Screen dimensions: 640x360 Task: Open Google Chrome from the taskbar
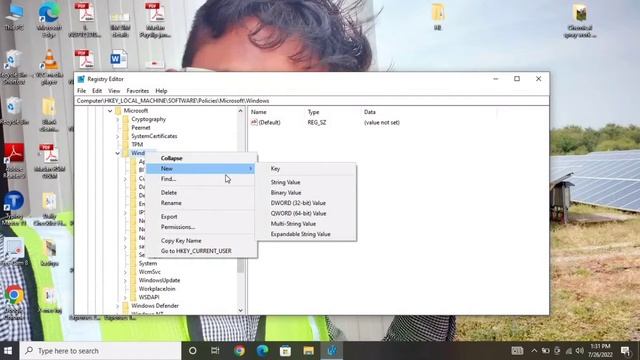pos(240,351)
